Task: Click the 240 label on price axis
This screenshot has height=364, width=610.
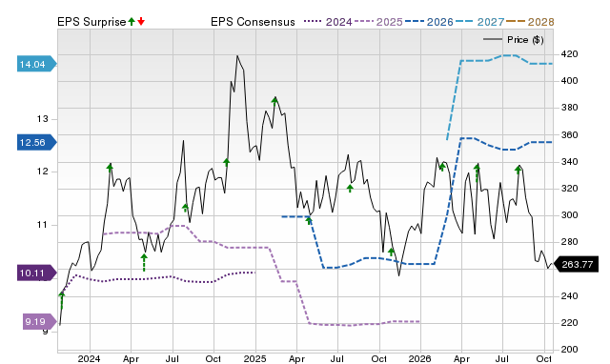Action: click(x=569, y=296)
